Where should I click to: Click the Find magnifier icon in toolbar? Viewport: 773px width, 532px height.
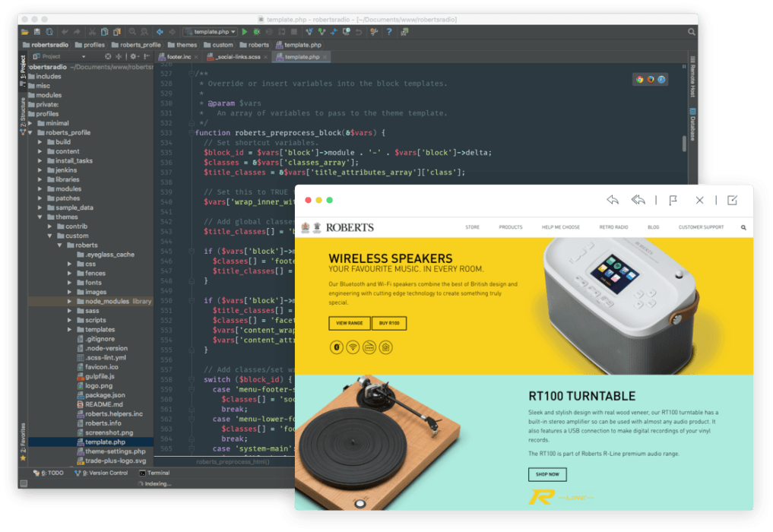pyautogui.click(x=132, y=32)
